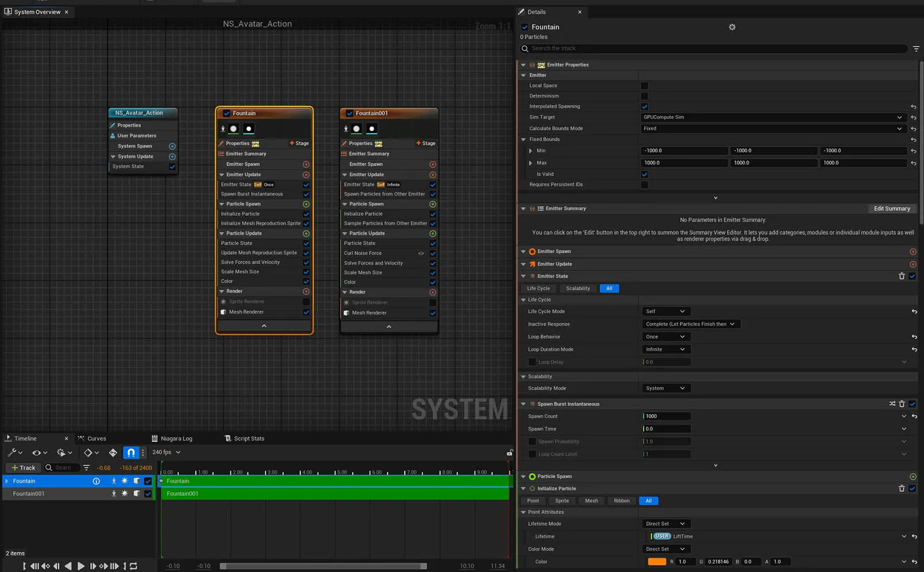
Task: Add a Stage to the Fountain001 emitter
Action: 426,144
